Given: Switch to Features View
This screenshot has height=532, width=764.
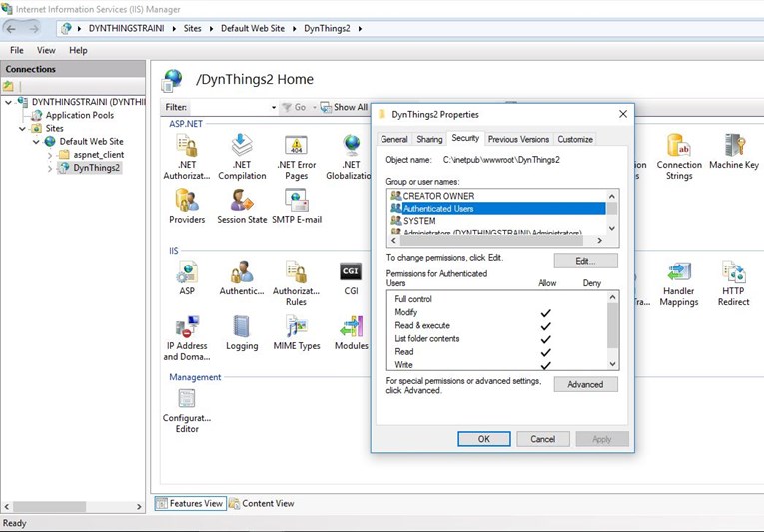Looking at the screenshot, I should [191, 503].
